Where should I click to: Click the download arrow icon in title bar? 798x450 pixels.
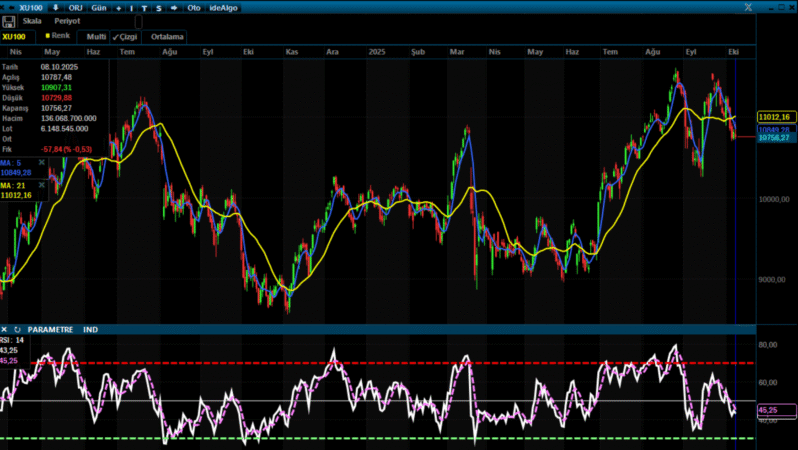point(56,7)
